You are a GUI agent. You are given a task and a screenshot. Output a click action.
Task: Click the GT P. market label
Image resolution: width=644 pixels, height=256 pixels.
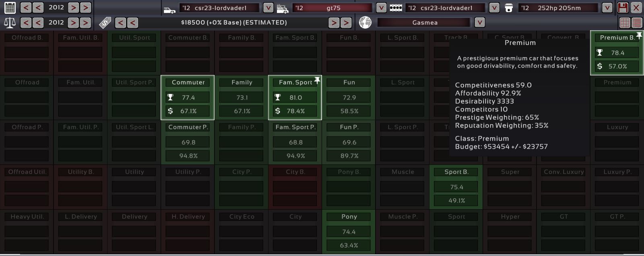click(617, 216)
